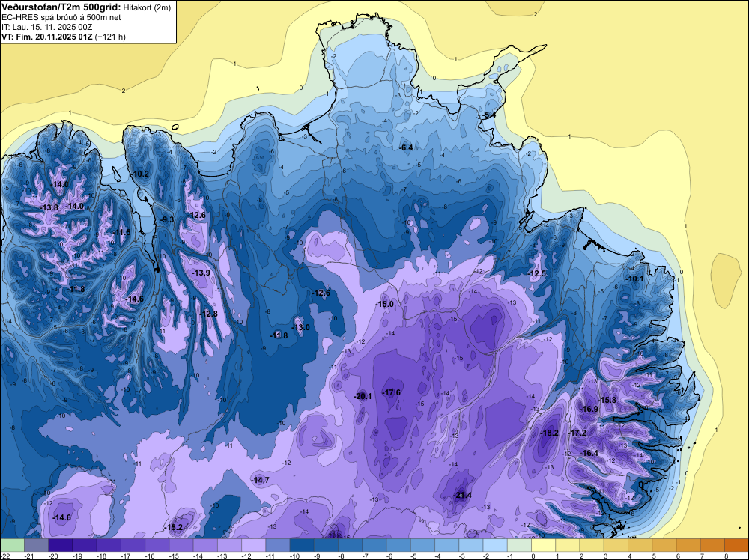Select the -15.0 temperature label
The image size is (749, 560).
[384, 304]
